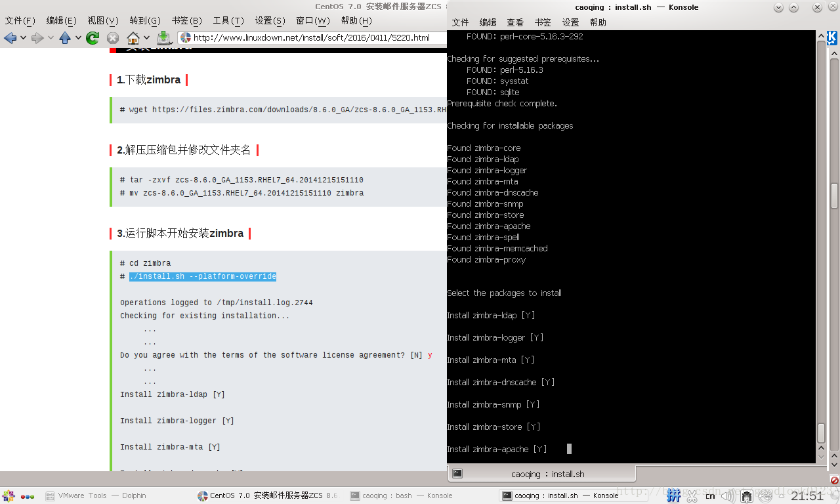This screenshot has height=504, width=840.
Task: Click the 21:51 clock on panel
Action: [807, 496]
